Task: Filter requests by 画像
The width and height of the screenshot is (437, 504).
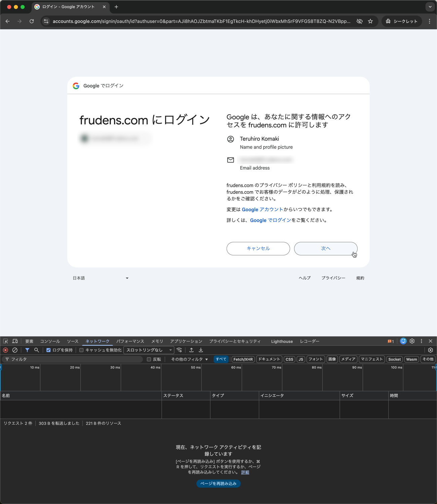Action: click(332, 359)
